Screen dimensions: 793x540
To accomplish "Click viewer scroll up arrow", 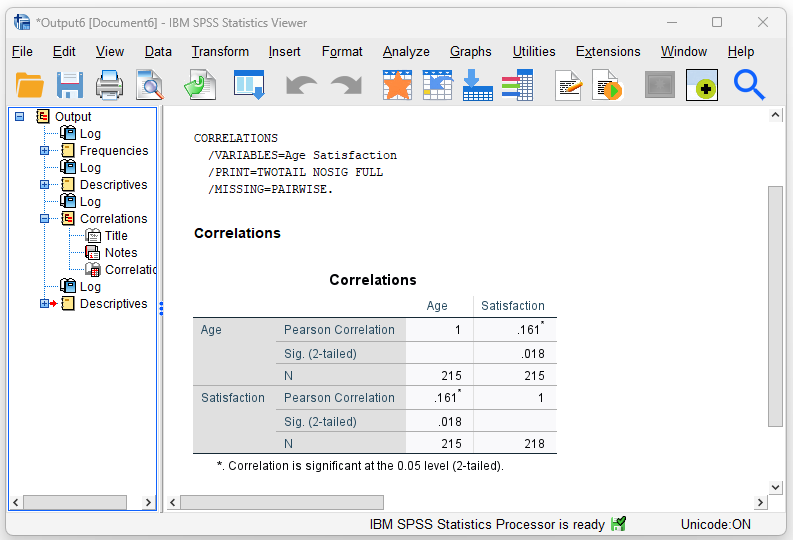I will pyautogui.click(x=775, y=115).
